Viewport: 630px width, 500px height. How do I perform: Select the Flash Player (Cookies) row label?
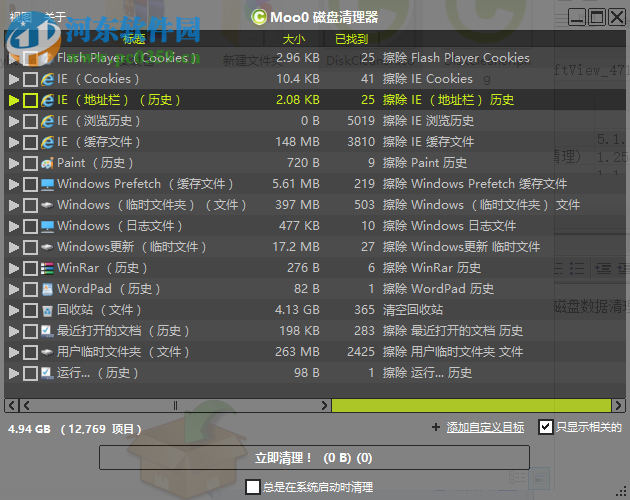click(x=127, y=58)
